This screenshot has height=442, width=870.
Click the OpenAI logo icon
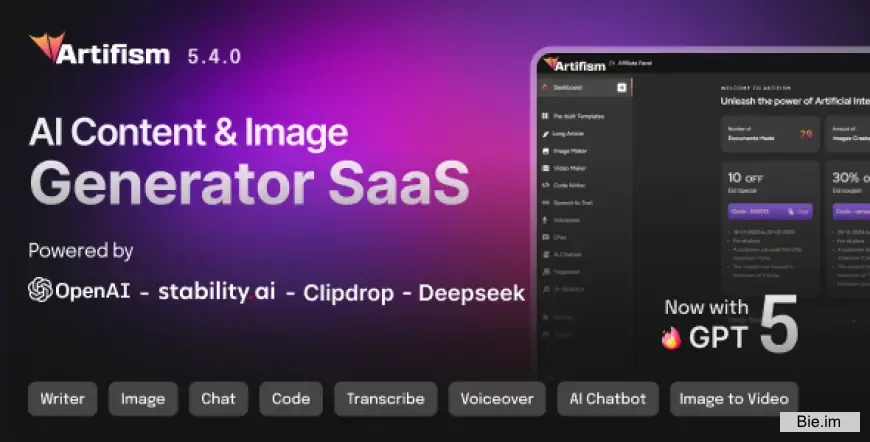click(x=41, y=290)
